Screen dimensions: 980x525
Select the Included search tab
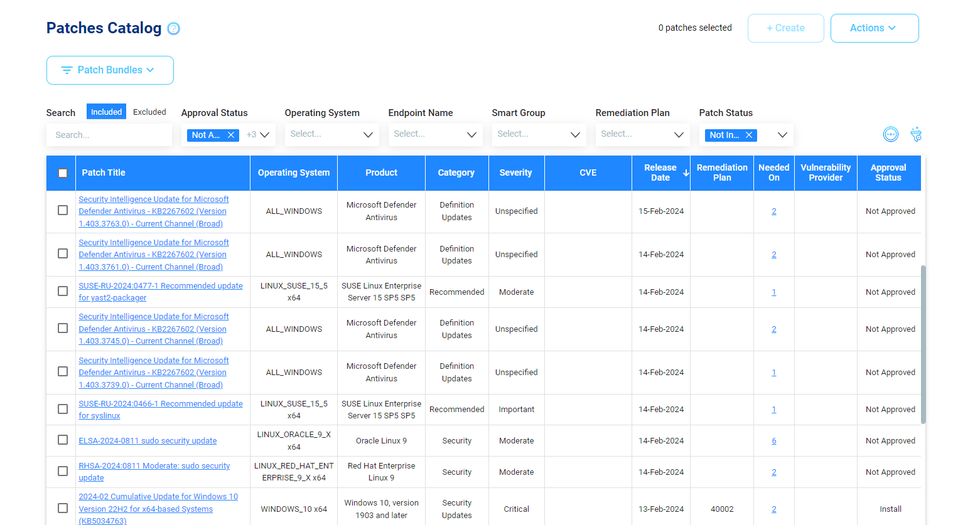click(106, 112)
